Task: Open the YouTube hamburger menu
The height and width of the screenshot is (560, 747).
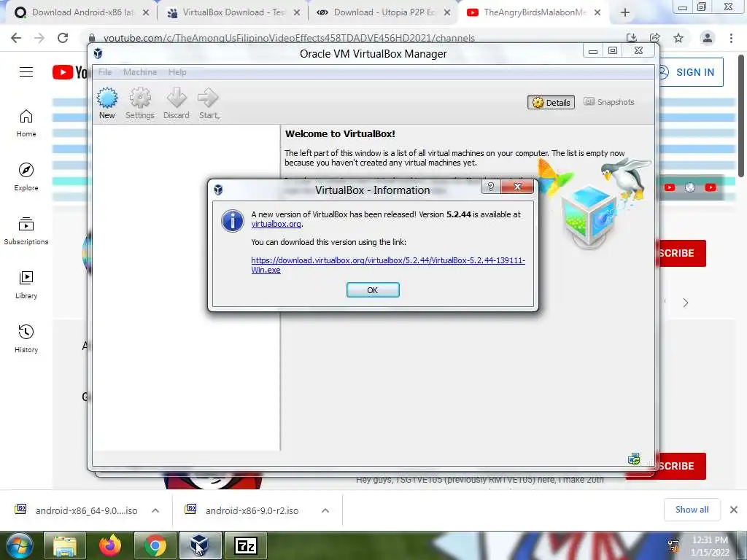Action: click(x=26, y=72)
